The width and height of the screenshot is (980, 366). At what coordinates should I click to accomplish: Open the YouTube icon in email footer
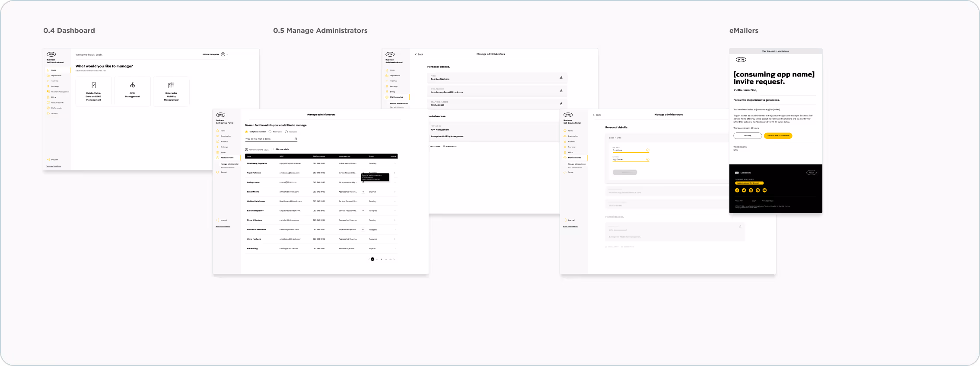click(x=764, y=190)
